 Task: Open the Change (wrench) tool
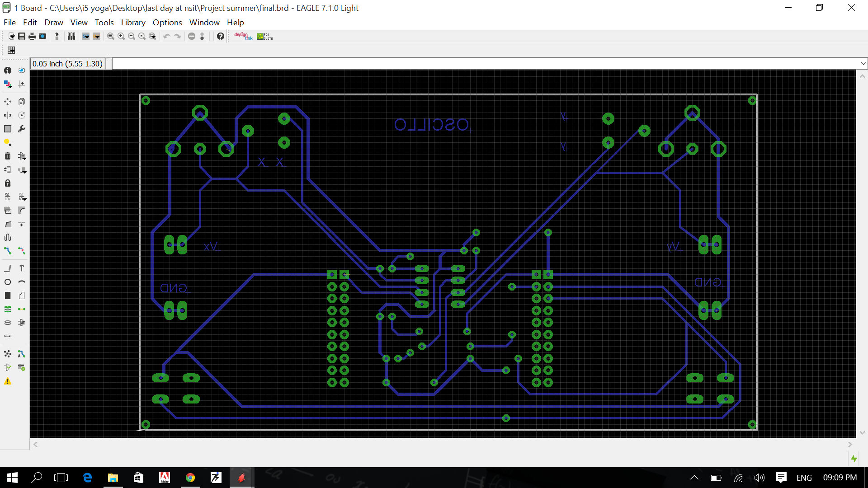22,129
